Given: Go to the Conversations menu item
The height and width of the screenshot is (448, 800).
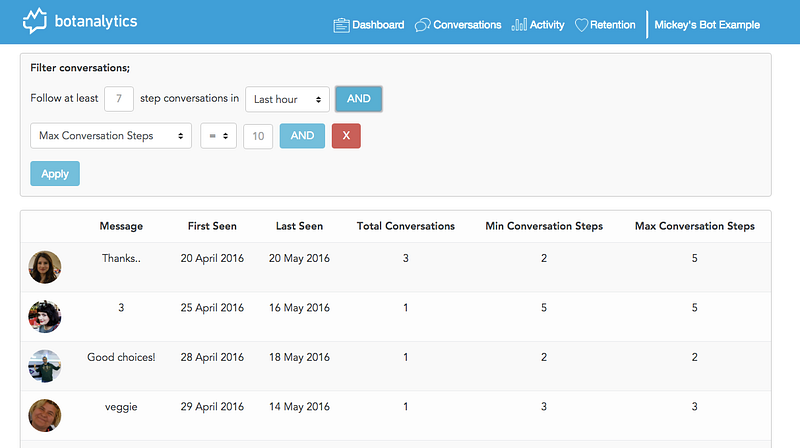Looking at the screenshot, I should pos(467,25).
